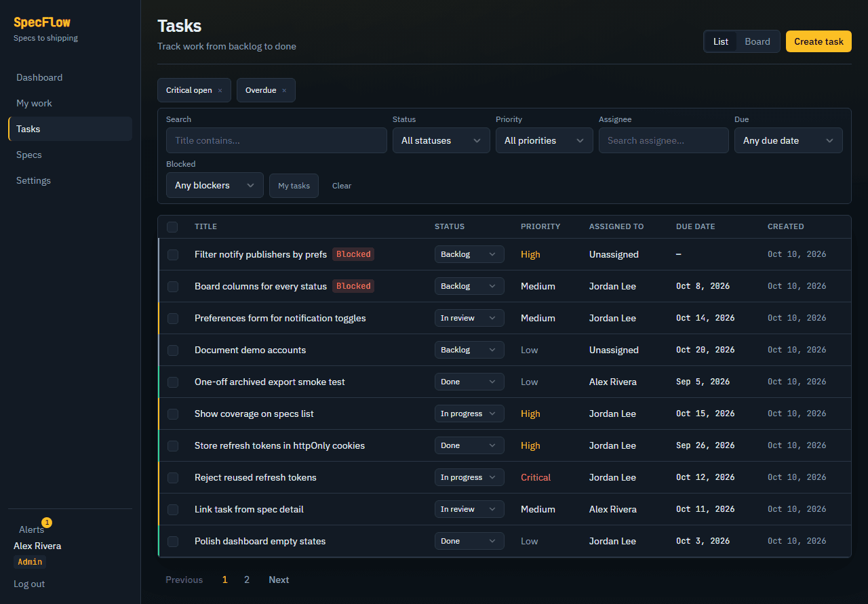The height and width of the screenshot is (604, 868).
Task: Open Settings in the sidebar
Action: pos(70,180)
